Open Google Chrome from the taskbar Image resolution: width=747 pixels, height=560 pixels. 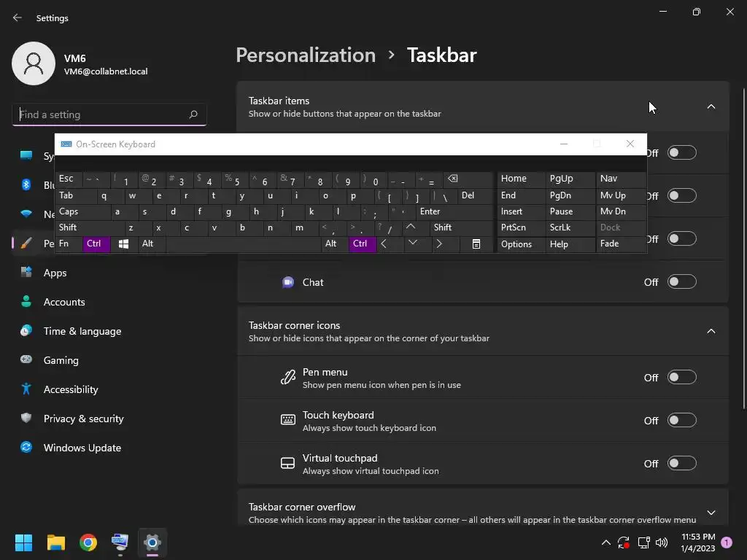(88, 542)
